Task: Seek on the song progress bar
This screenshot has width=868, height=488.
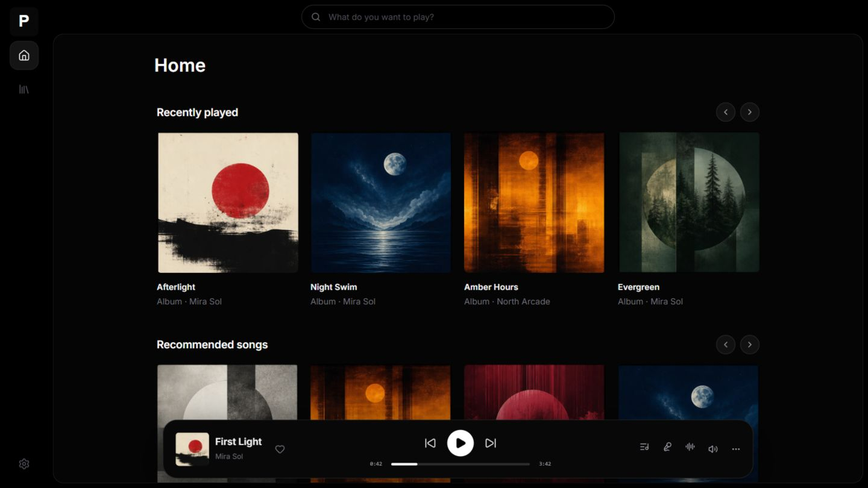Action: [461, 464]
